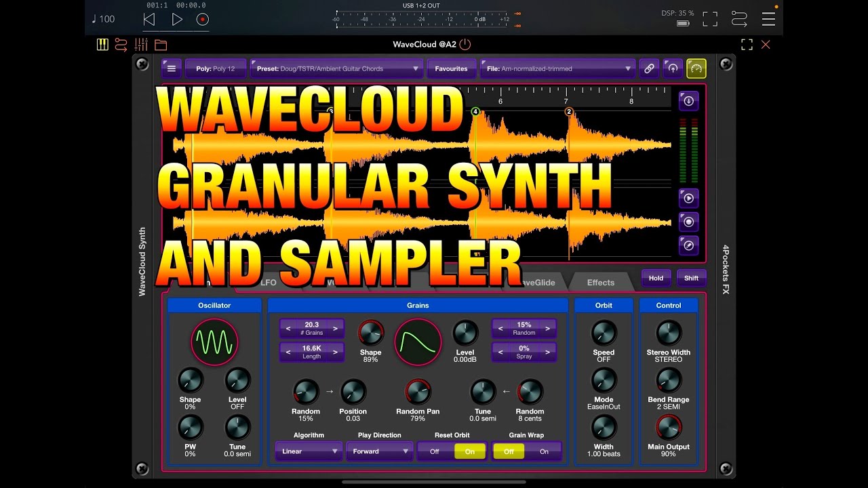Toggle the Shift button
Viewport: 868px width, 488px height.
[x=691, y=278]
